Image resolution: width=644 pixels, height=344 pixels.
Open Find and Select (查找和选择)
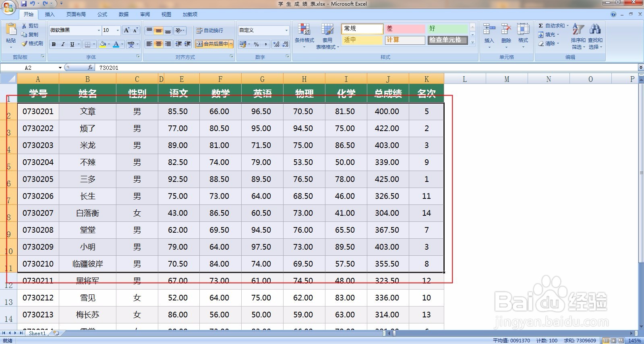point(595,36)
